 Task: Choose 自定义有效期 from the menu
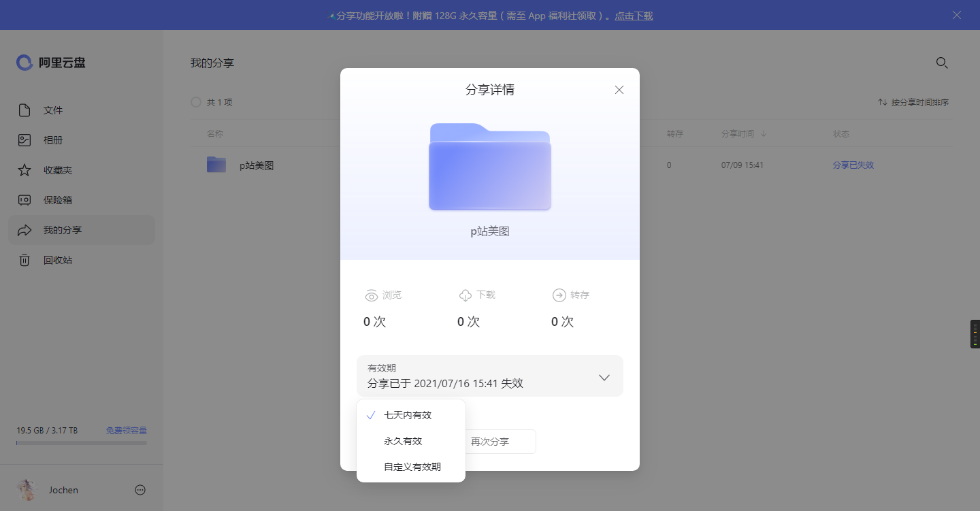(412, 467)
